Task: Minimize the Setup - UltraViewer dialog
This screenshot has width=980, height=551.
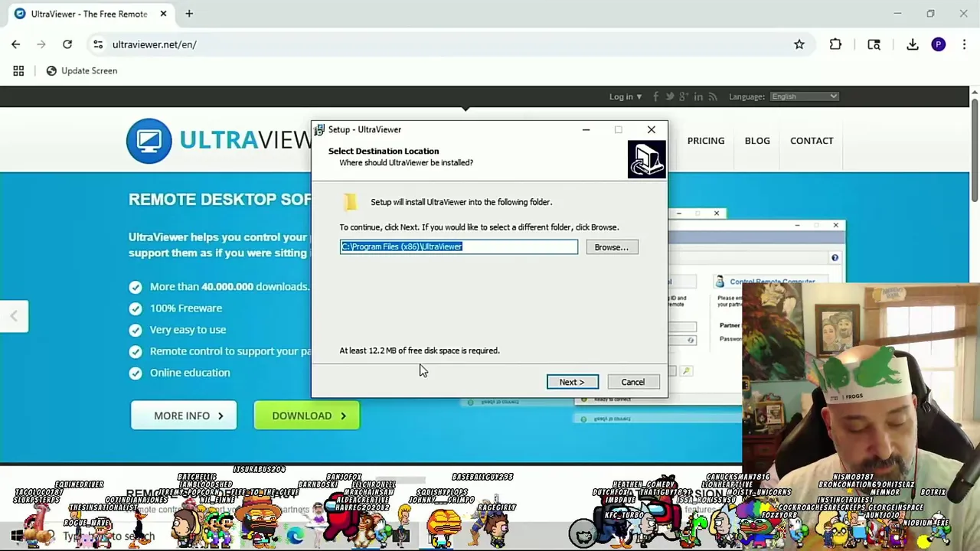Action: tap(586, 129)
